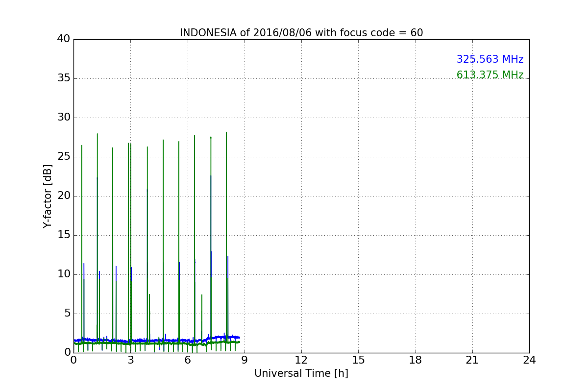Click the x-axis tick label '6'
Viewport: 588px width, 392px height.
point(188,360)
